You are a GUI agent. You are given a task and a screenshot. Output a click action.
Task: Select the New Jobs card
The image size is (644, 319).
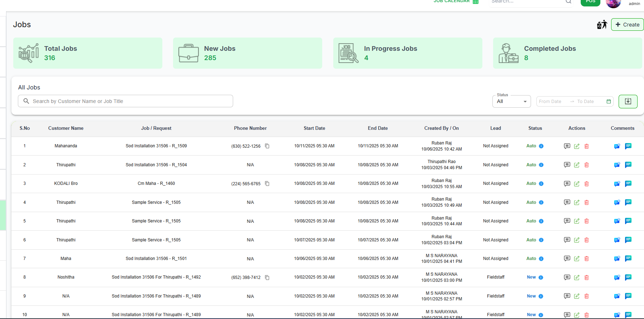tap(247, 53)
